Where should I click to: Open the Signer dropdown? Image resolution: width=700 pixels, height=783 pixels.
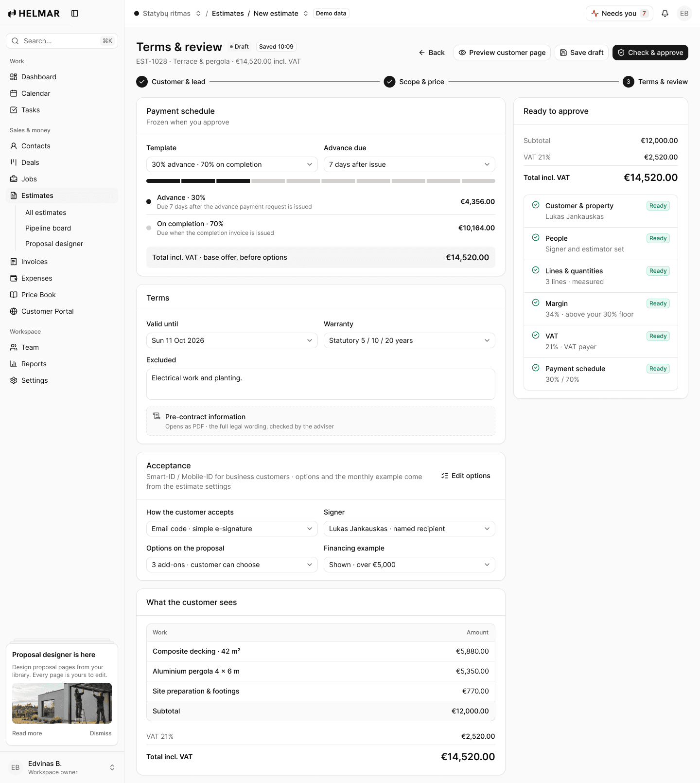click(x=409, y=529)
